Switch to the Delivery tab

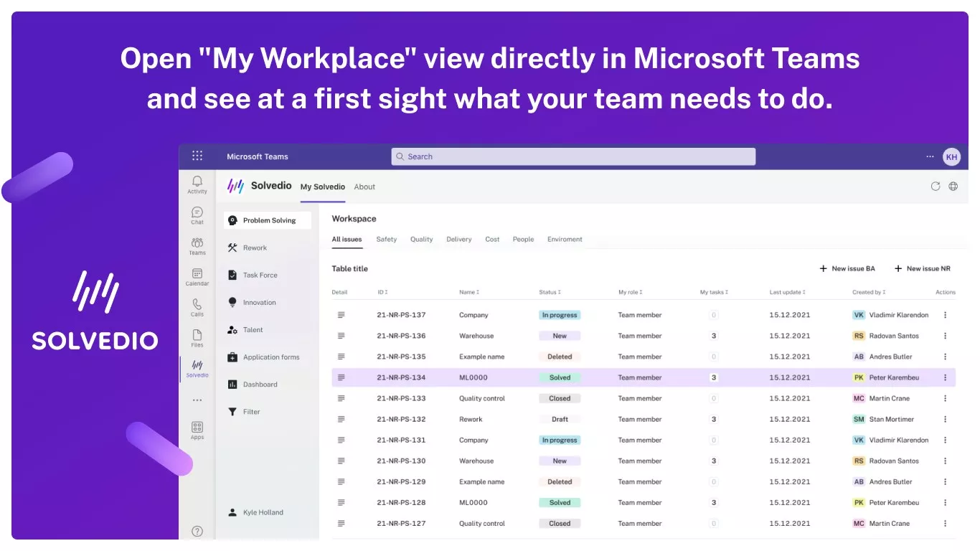pyautogui.click(x=459, y=240)
